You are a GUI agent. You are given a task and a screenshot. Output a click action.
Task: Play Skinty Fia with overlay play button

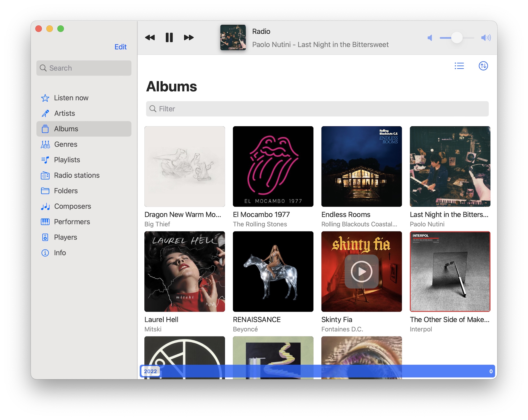click(x=362, y=271)
